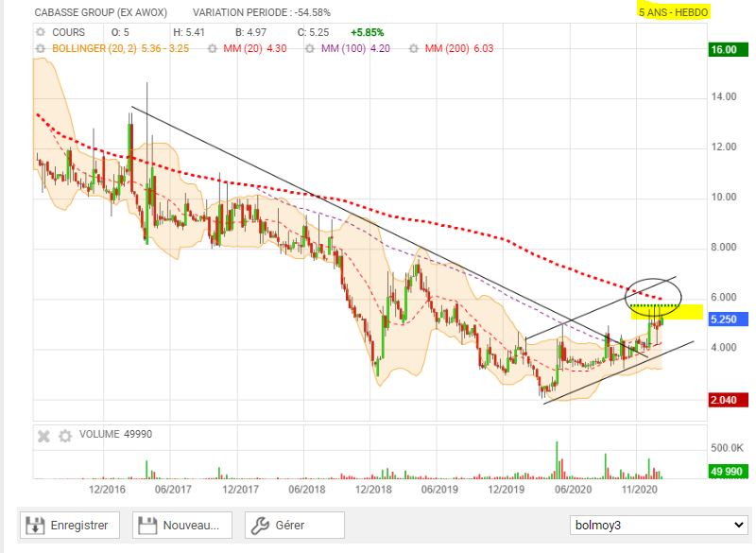Click the 14.00 price axis label

(x=724, y=97)
